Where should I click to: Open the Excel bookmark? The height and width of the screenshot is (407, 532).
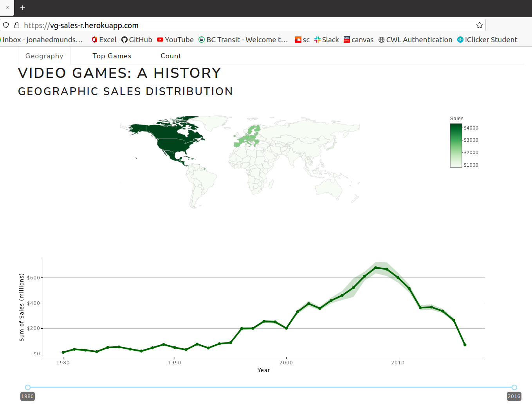coord(104,40)
